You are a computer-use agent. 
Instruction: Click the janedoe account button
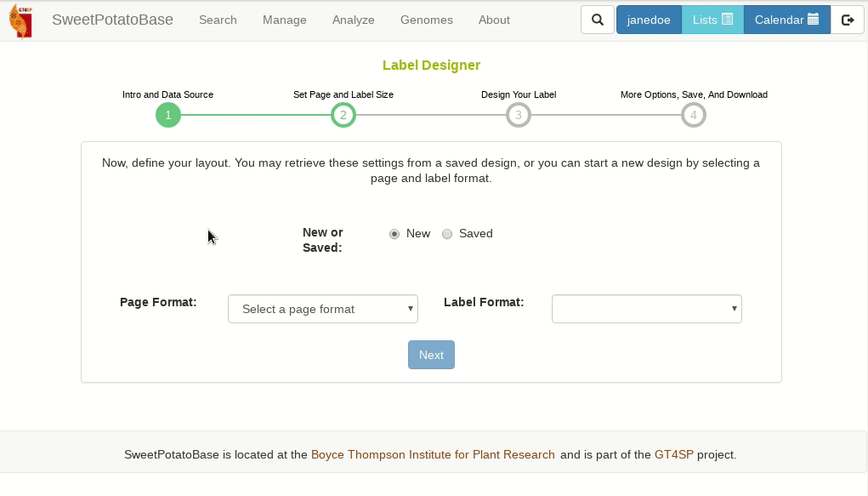pyautogui.click(x=649, y=19)
